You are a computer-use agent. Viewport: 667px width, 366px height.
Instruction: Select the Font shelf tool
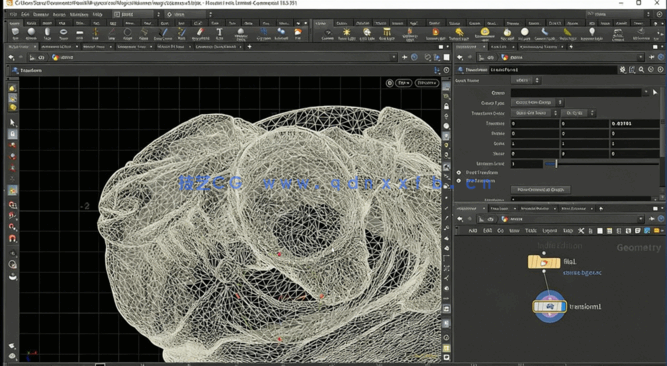219,33
